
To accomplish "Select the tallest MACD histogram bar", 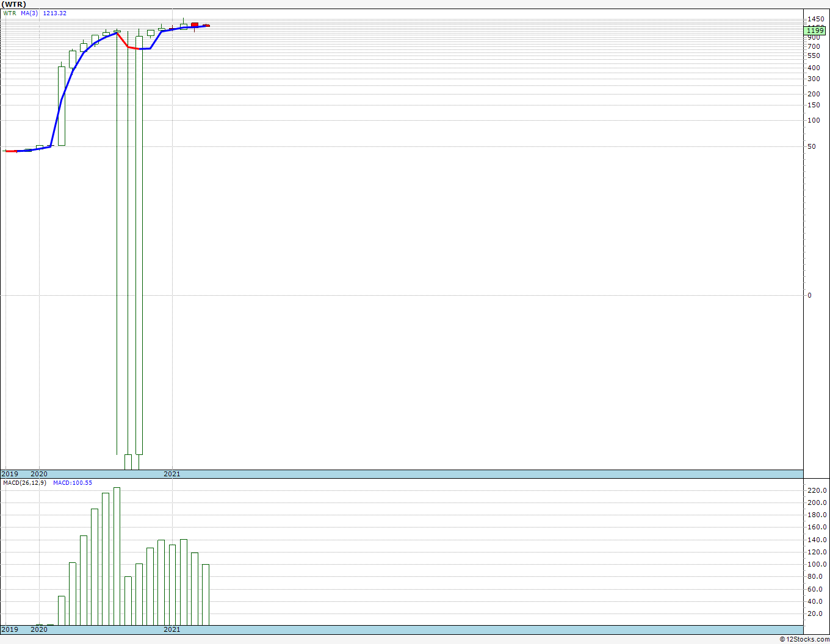I will coord(117,556).
